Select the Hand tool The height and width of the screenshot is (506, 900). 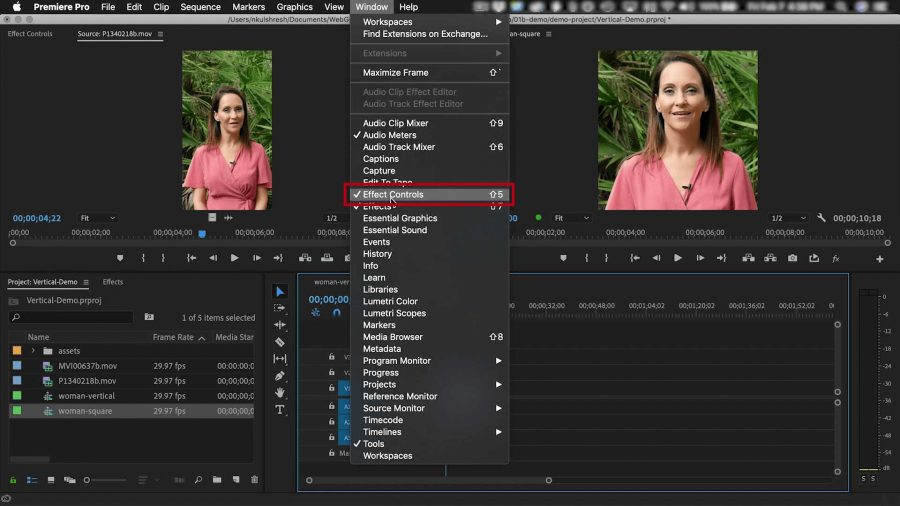280,393
